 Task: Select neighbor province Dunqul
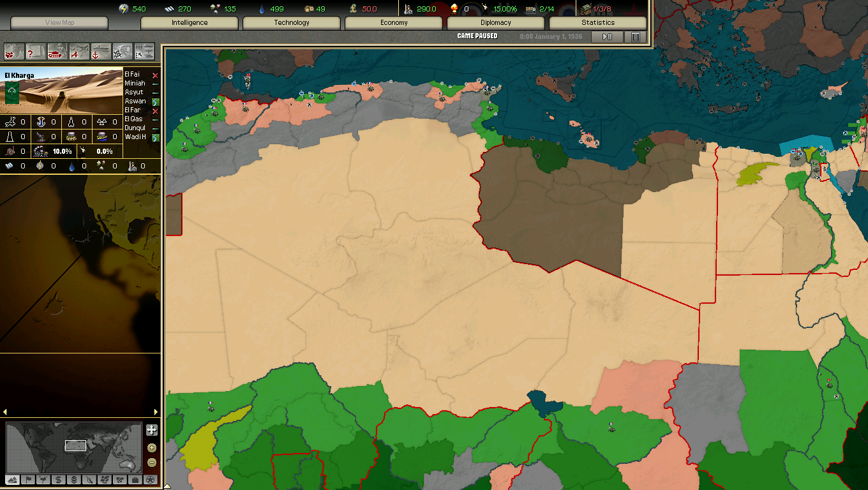pos(135,128)
